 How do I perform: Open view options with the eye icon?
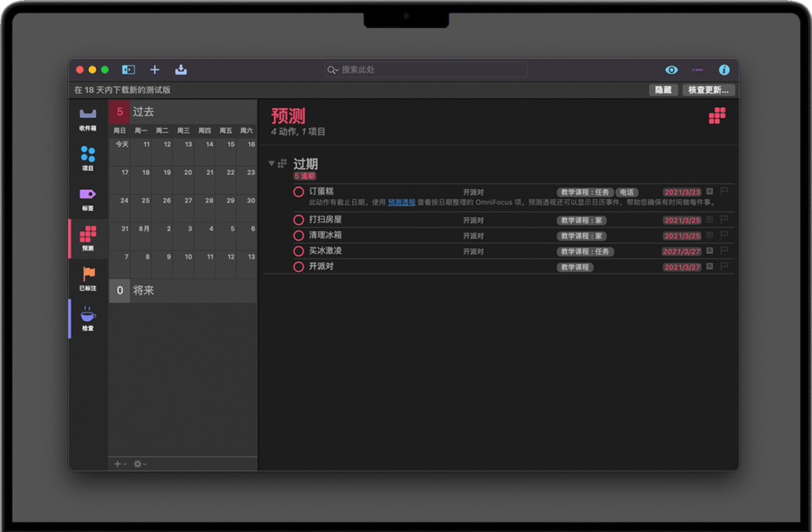pos(671,70)
